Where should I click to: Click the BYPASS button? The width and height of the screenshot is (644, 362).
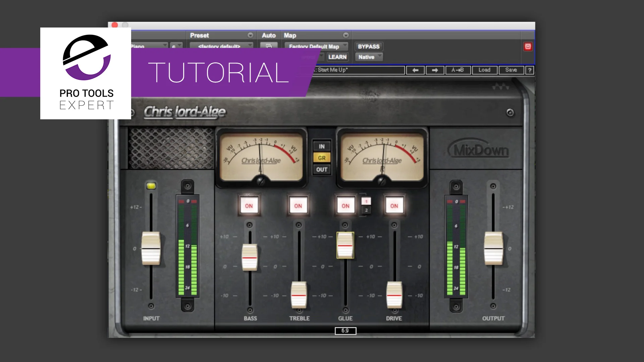pyautogui.click(x=368, y=47)
